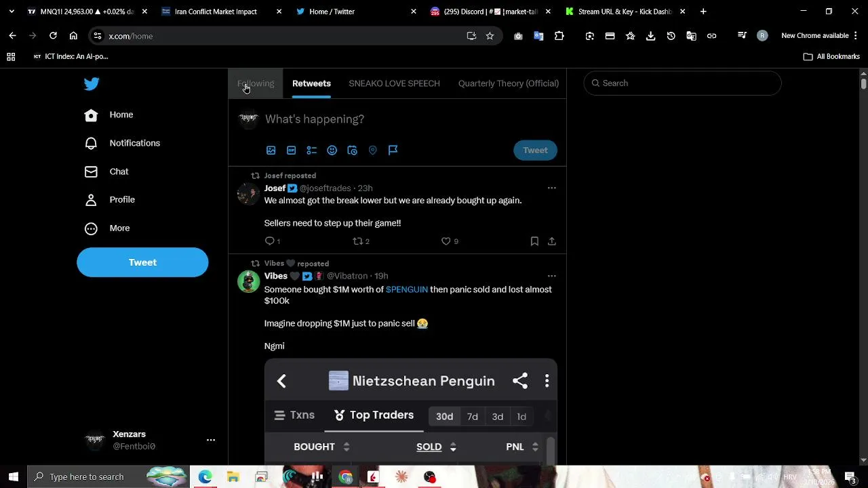This screenshot has height=488, width=868.
Task: Choose the 3d time range
Action: coord(498,417)
